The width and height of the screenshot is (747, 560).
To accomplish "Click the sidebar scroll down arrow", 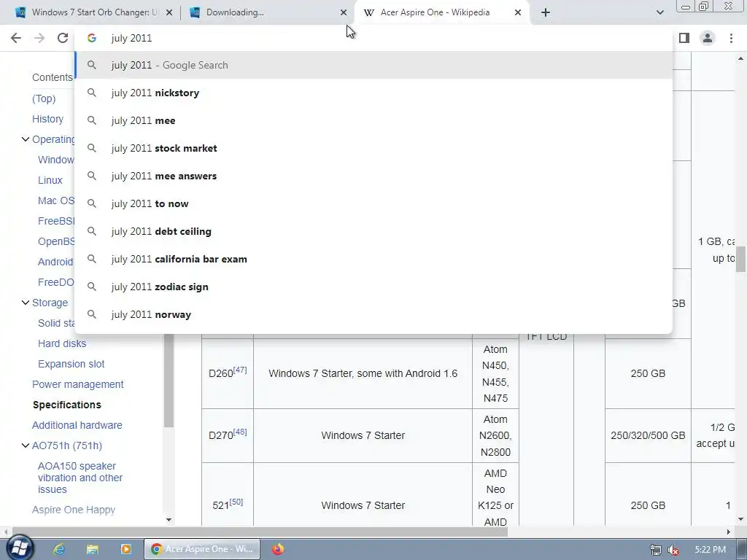I will (x=169, y=519).
